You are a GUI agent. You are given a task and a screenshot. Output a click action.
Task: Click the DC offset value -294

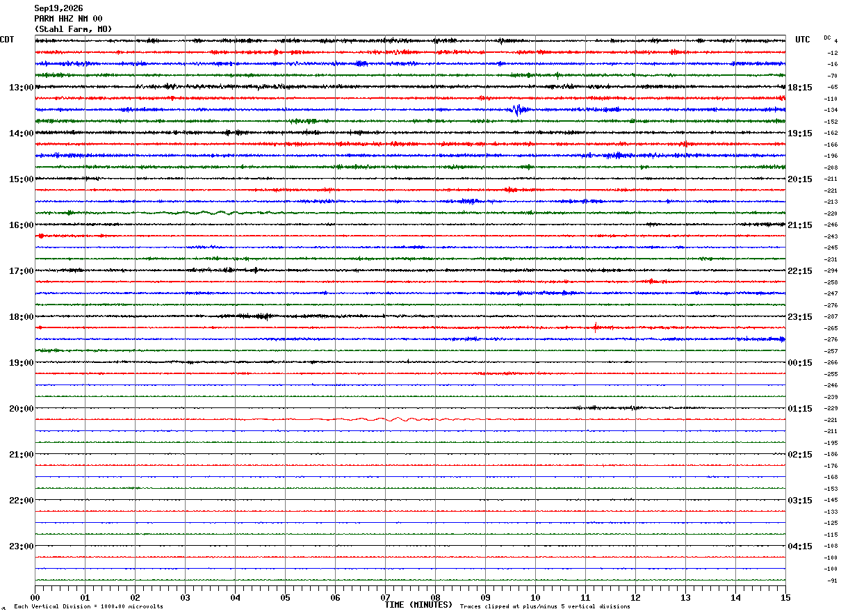(x=831, y=271)
